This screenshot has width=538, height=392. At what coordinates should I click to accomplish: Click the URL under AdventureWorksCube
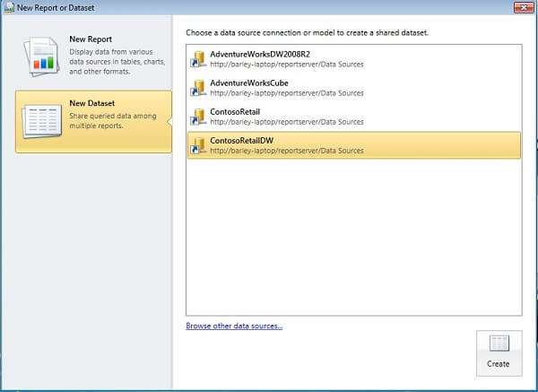pos(287,93)
